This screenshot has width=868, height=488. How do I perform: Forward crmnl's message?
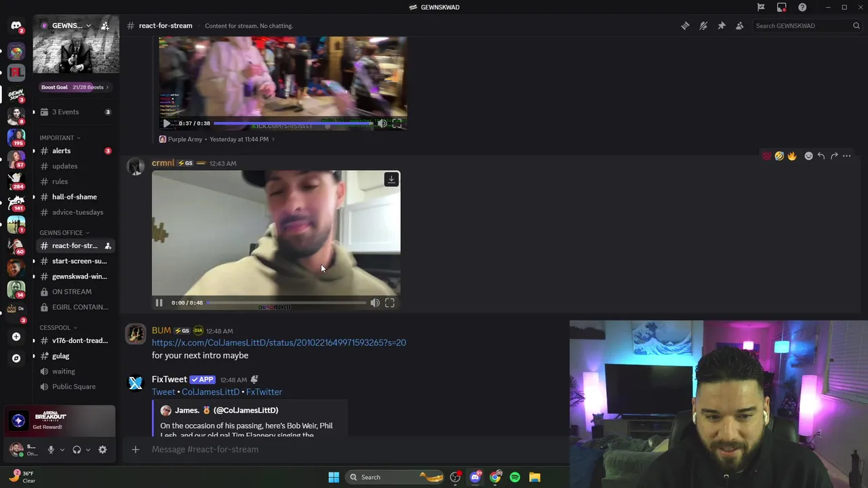pos(834,156)
